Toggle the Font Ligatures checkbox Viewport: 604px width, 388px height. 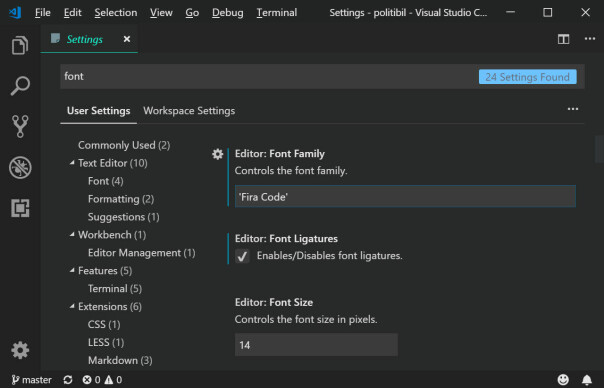(242, 256)
